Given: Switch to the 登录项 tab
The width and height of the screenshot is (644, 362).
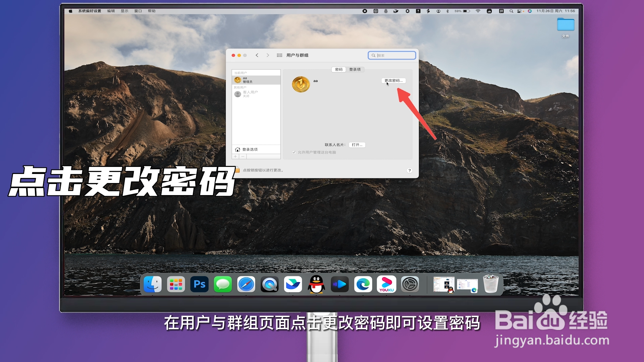Looking at the screenshot, I should tap(355, 69).
